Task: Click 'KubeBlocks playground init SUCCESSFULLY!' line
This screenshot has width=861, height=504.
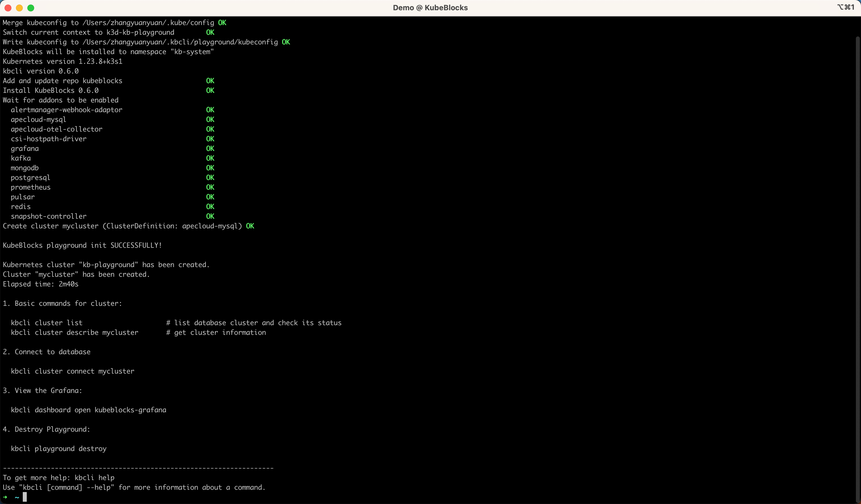Action: click(x=82, y=245)
